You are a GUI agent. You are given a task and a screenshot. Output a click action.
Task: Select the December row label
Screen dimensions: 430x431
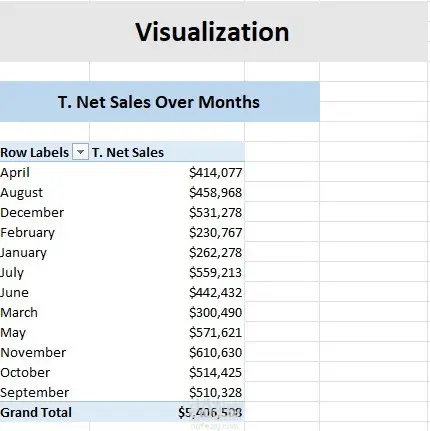click(x=32, y=213)
